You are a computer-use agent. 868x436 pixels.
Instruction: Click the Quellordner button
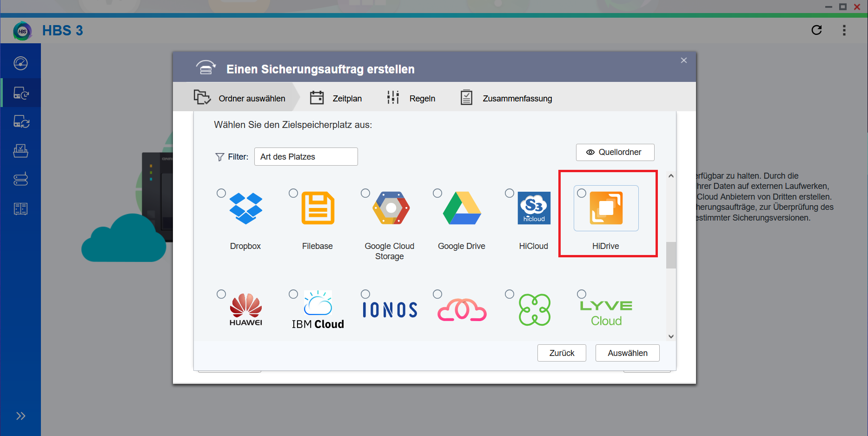pos(615,152)
